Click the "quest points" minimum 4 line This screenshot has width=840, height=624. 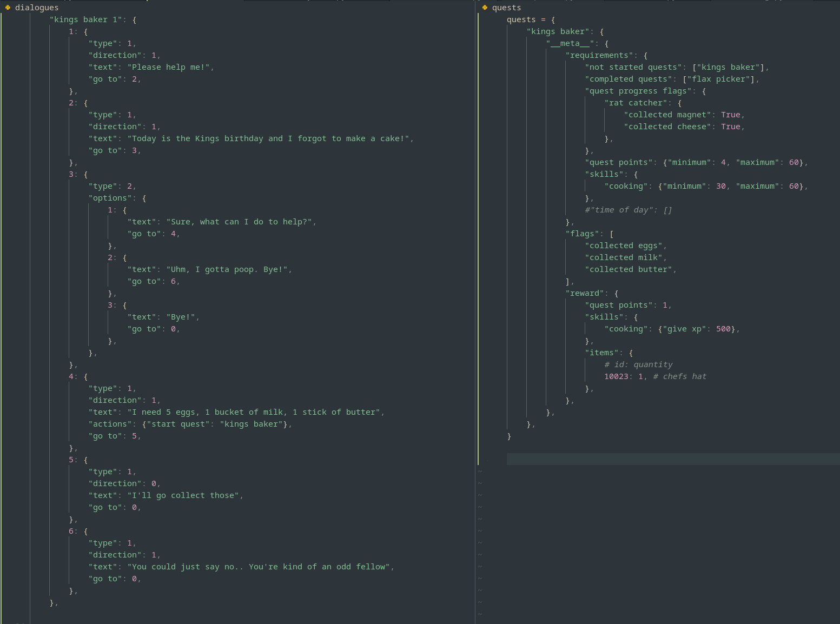tap(697, 162)
